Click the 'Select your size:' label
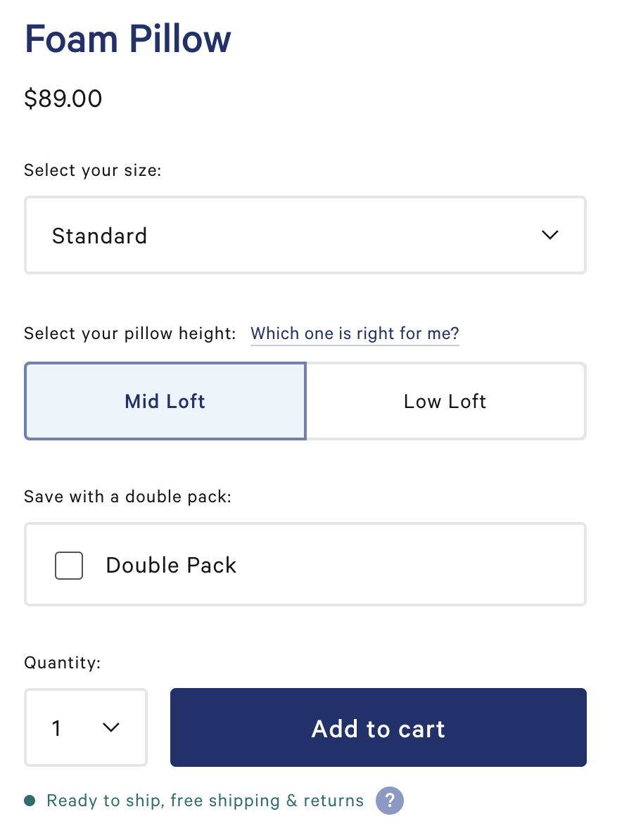Screen dimensions: 629x840 (93, 170)
